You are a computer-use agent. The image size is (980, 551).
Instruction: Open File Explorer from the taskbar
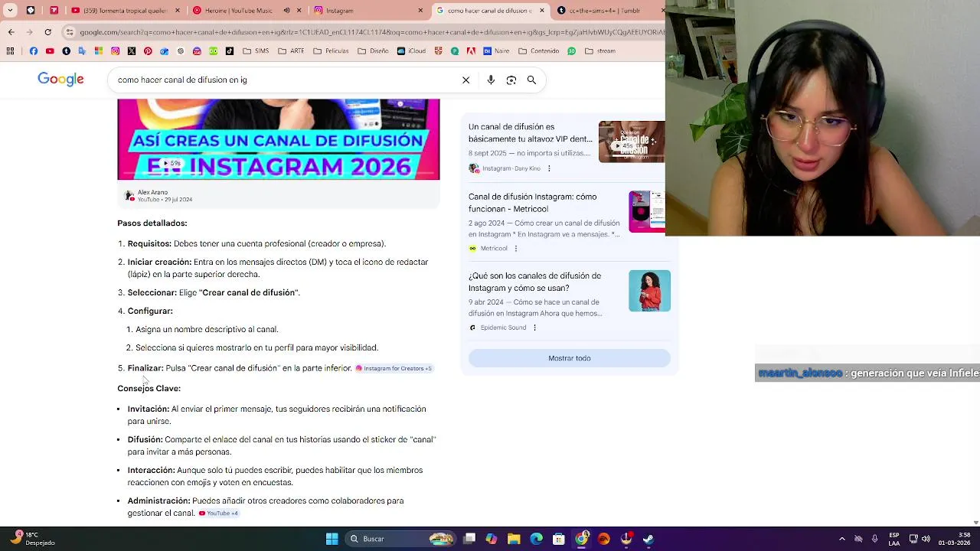(x=514, y=539)
